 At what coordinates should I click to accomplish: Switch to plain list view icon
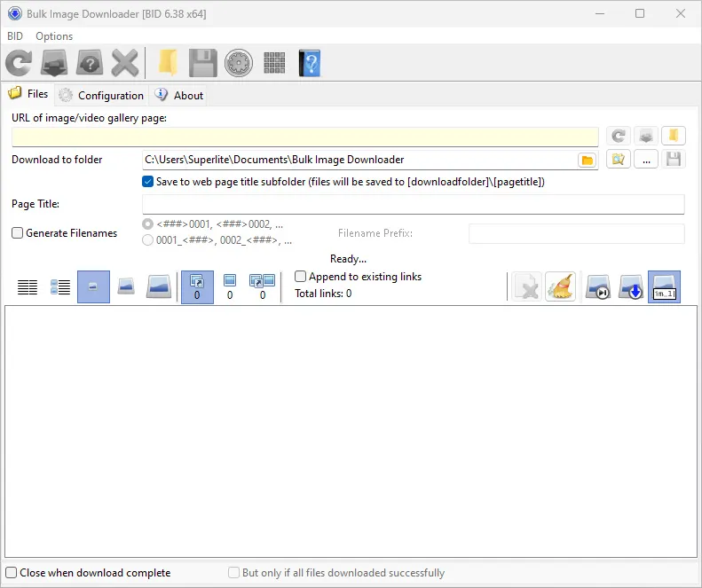click(x=28, y=286)
